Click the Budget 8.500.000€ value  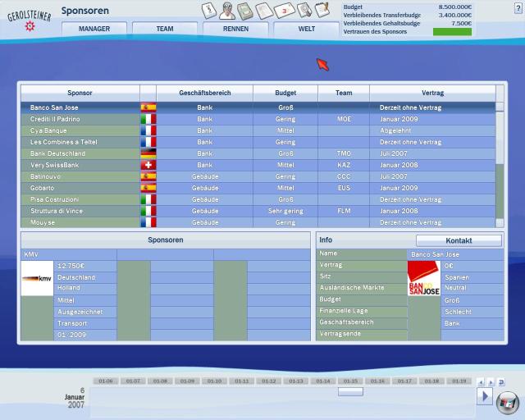[x=455, y=7]
